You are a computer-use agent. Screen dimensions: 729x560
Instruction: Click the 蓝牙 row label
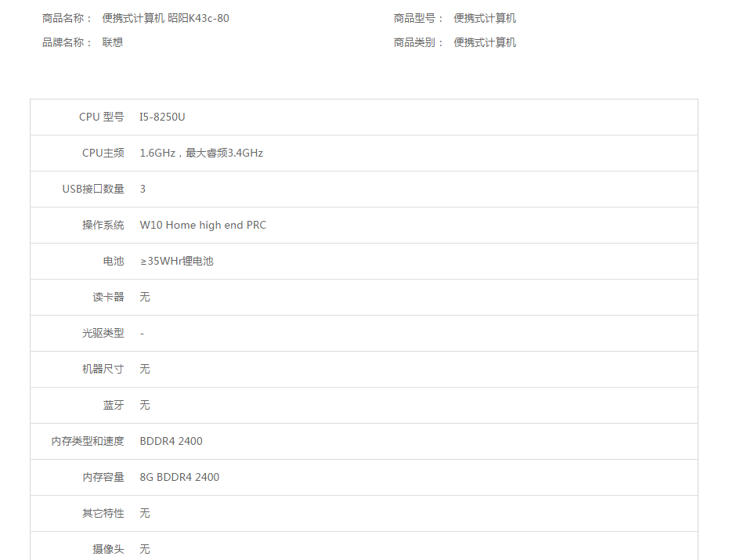(x=113, y=405)
